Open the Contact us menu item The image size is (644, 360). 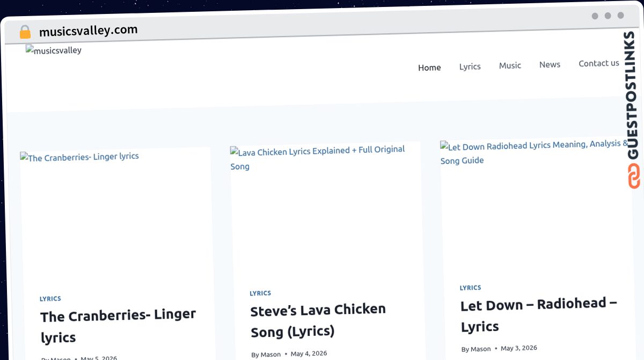click(599, 63)
